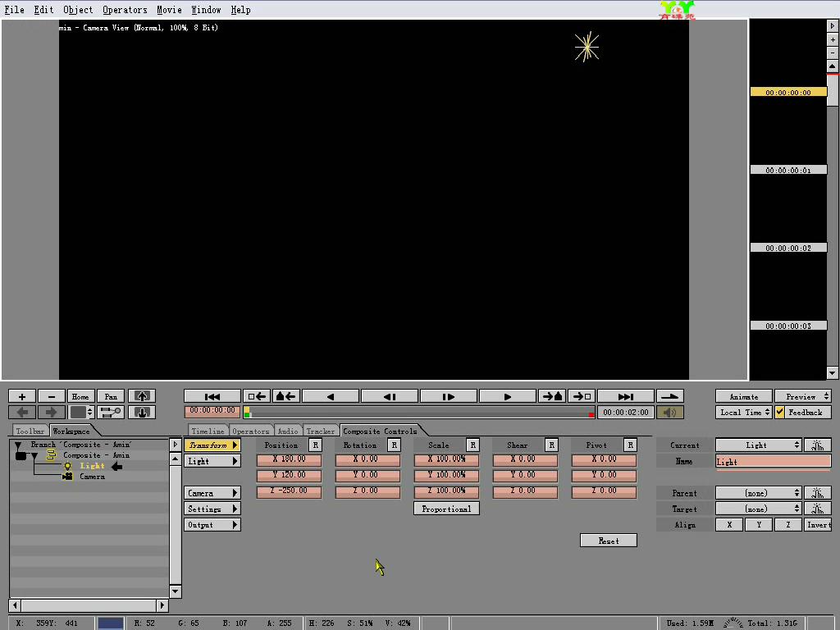Reset Position with its R button
840x630 pixels.
316,445
